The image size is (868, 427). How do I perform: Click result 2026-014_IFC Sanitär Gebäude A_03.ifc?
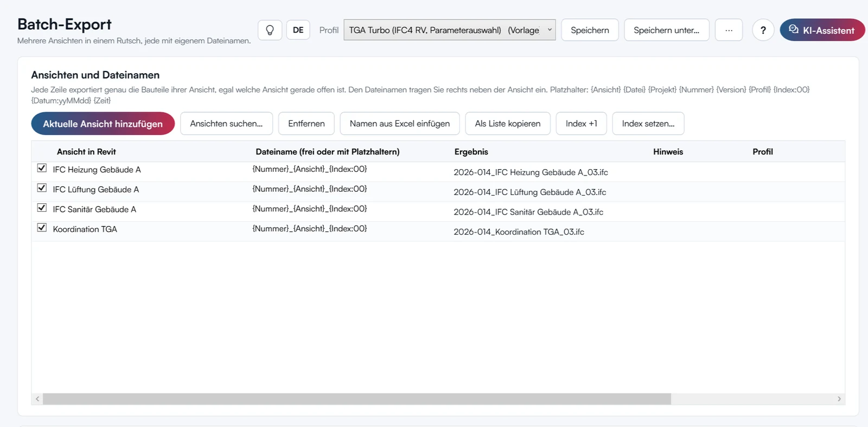pos(528,212)
